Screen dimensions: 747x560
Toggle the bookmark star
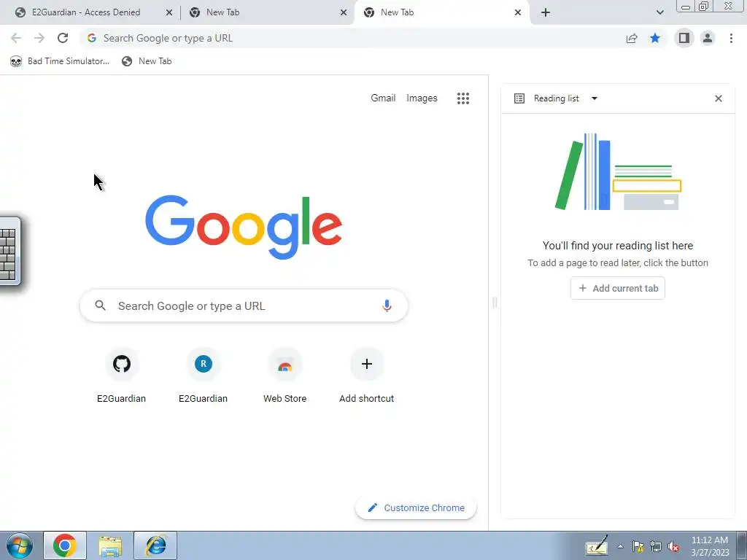pyautogui.click(x=655, y=38)
